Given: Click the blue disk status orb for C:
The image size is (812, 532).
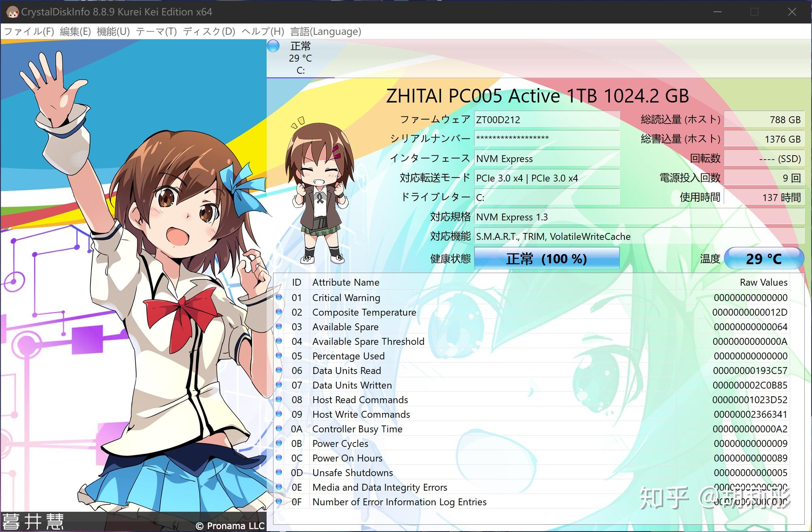Looking at the screenshot, I should (x=274, y=46).
